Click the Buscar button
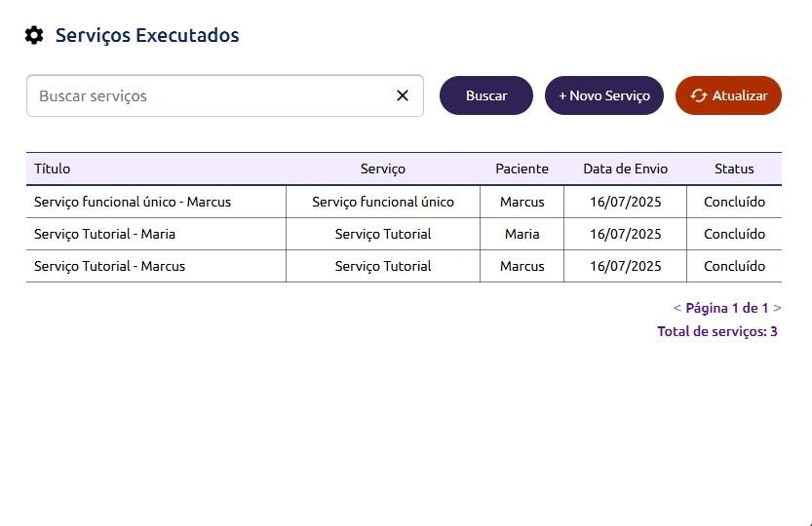 (x=485, y=95)
